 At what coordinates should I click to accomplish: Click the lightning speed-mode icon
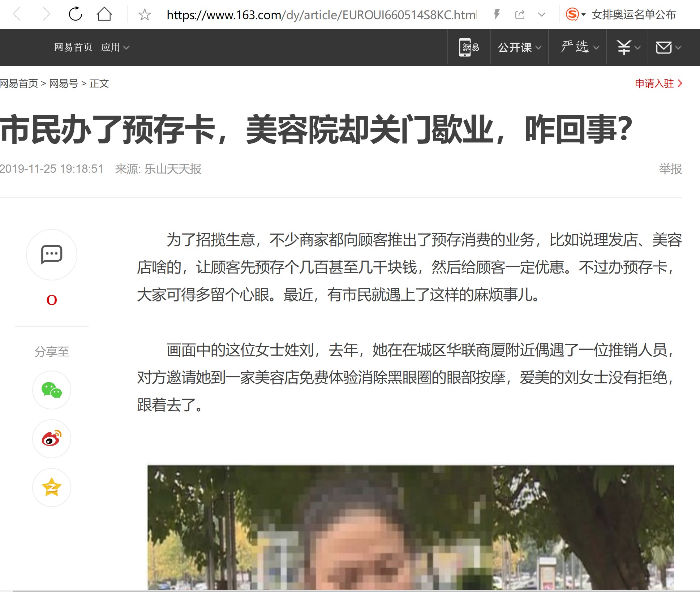[497, 14]
